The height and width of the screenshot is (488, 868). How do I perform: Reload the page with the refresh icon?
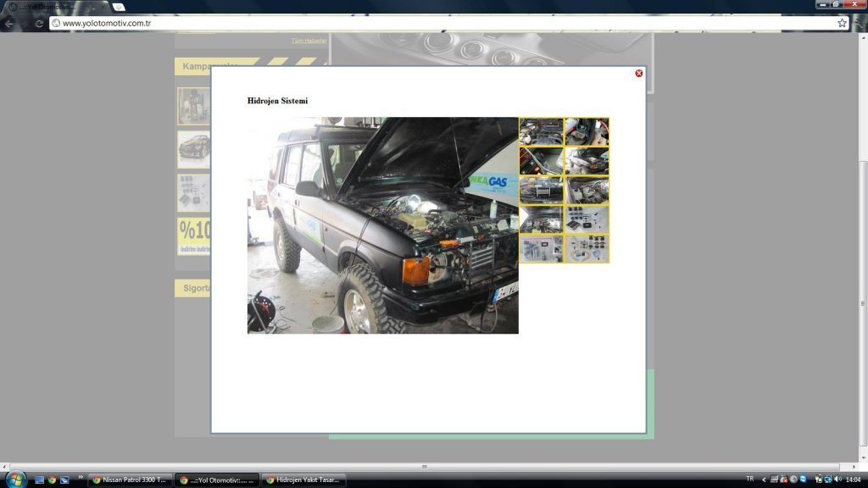39,23
